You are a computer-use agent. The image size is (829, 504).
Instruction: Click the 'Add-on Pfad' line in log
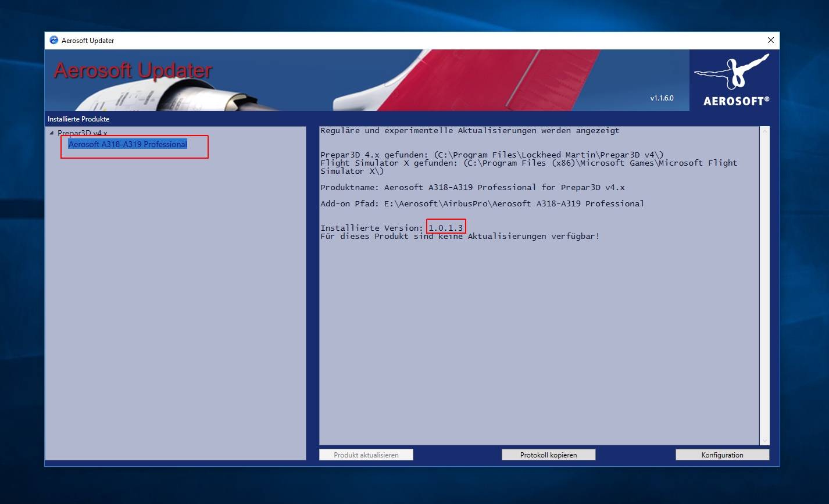click(482, 203)
